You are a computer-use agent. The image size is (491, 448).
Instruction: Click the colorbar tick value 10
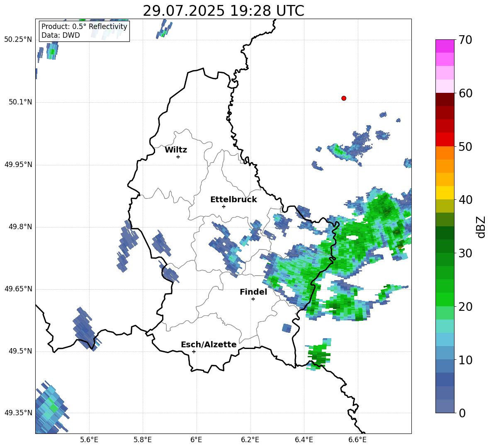click(465, 360)
